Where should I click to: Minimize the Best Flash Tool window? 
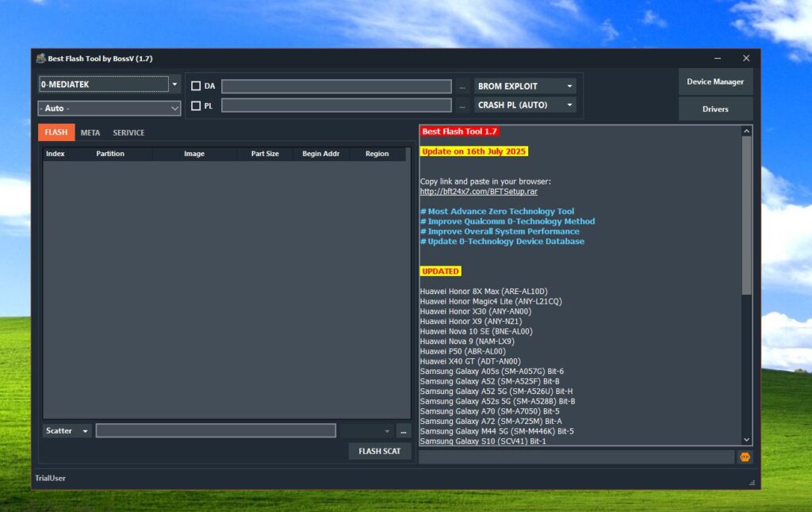tap(717, 59)
